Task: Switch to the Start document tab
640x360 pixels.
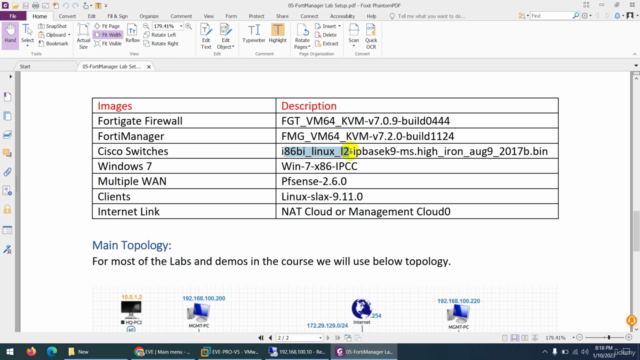Action: point(25,66)
